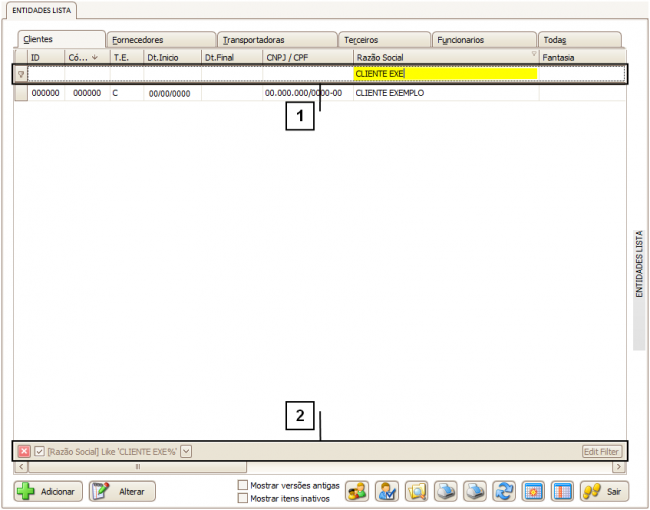Image resolution: width=650 pixels, height=510 pixels.
Task: Click the user with checkmark icon
Action: point(387,491)
